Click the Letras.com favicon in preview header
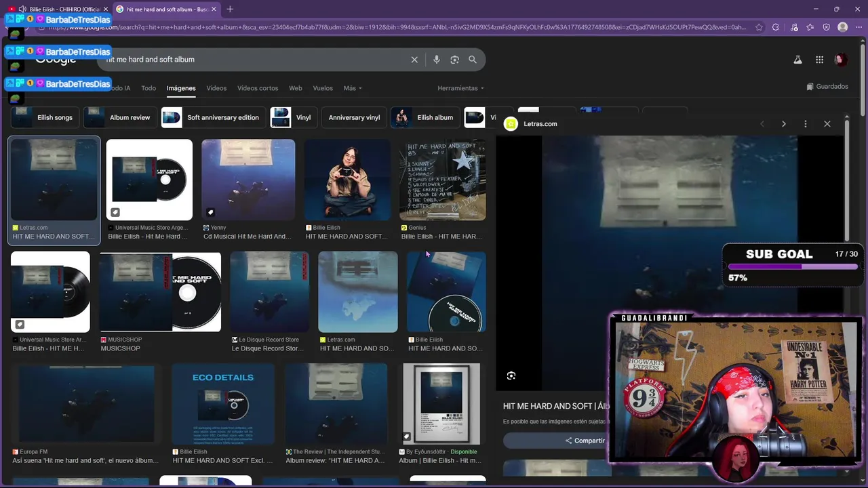Image resolution: width=868 pixels, height=488 pixels. tap(511, 124)
